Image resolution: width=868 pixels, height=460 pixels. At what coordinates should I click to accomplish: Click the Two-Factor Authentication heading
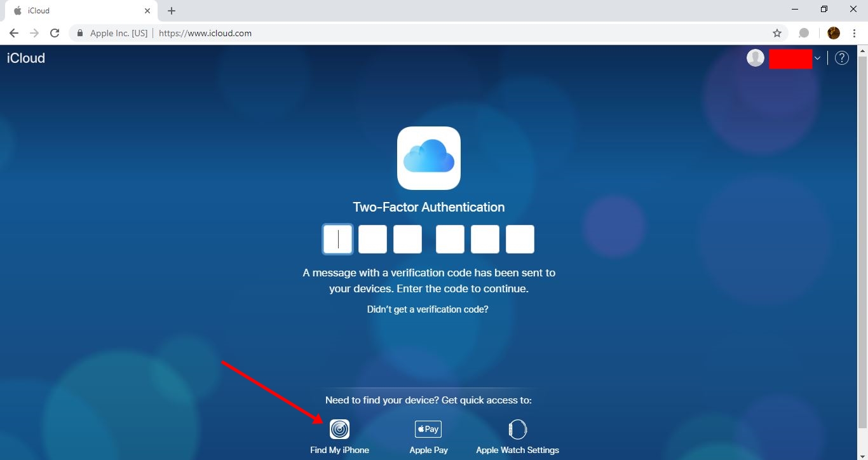(429, 207)
